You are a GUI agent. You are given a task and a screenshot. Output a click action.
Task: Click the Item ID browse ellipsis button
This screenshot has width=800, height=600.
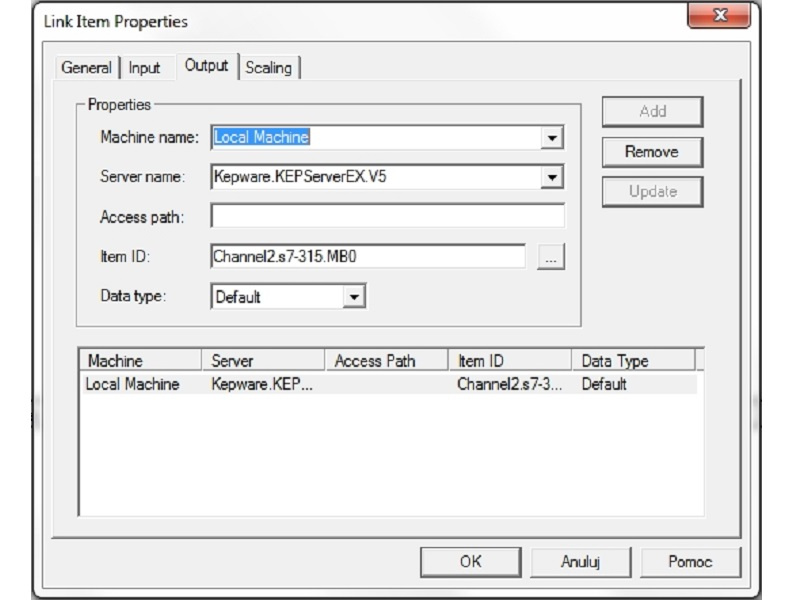click(551, 257)
